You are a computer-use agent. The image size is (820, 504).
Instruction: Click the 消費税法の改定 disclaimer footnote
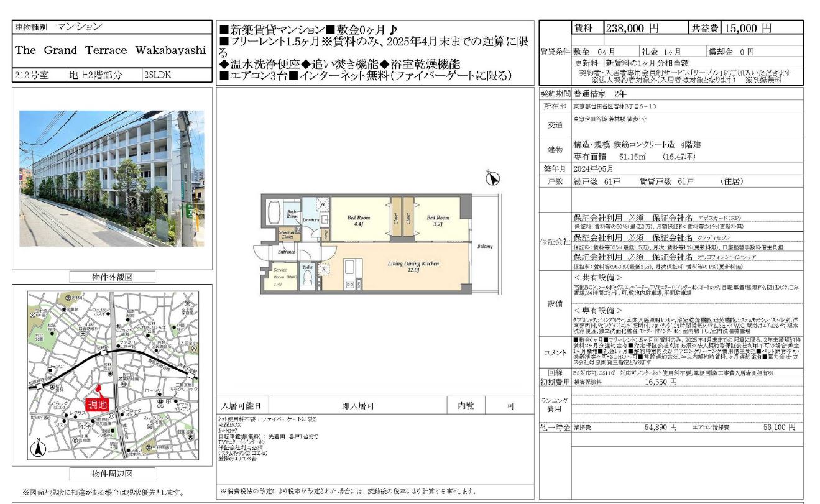coord(348,492)
